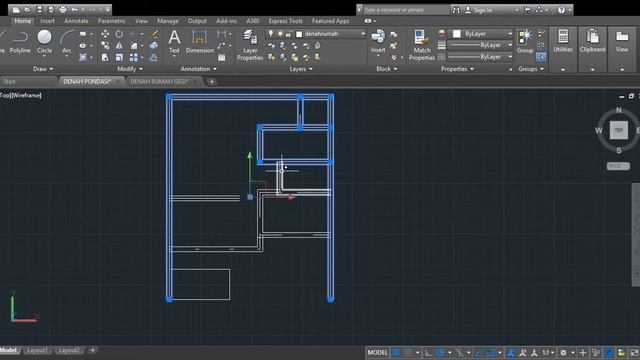Select the Polyline tool

20,41
